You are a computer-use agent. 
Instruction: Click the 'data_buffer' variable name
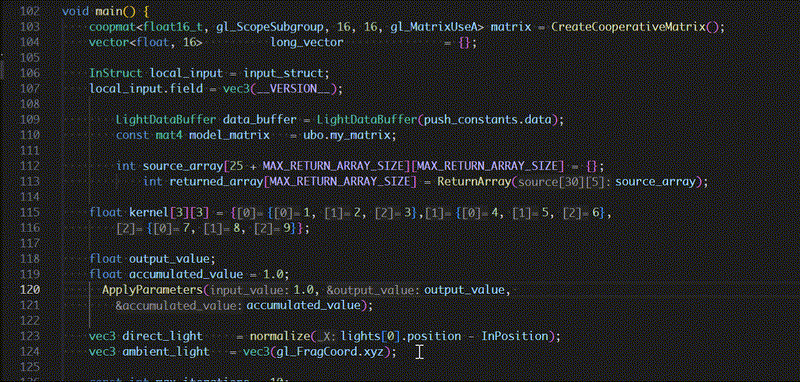pyautogui.click(x=260, y=120)
